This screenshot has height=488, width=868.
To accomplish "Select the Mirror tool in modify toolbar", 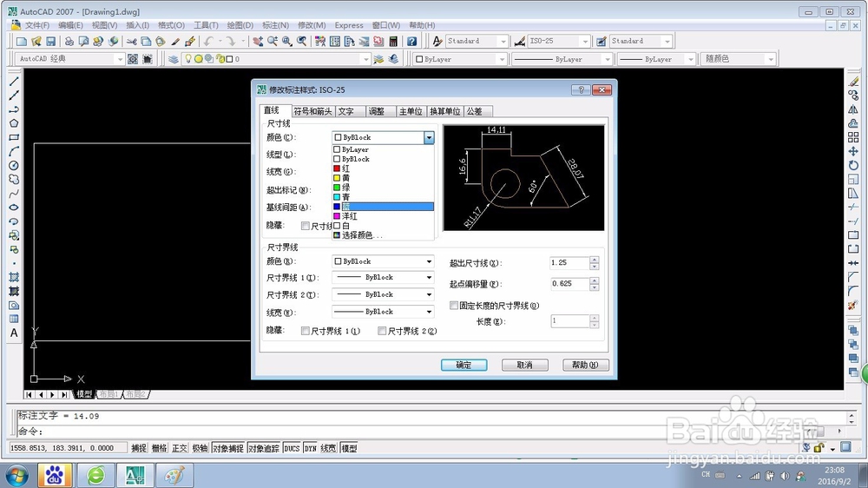I will pyautogui.click(x=853, y=109).
